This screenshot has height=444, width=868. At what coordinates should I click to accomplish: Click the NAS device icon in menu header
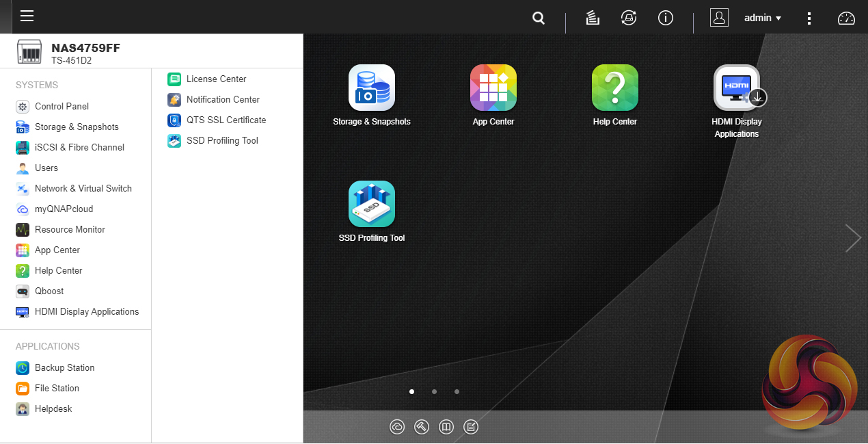pyautogui.click(x=30, y=52)
